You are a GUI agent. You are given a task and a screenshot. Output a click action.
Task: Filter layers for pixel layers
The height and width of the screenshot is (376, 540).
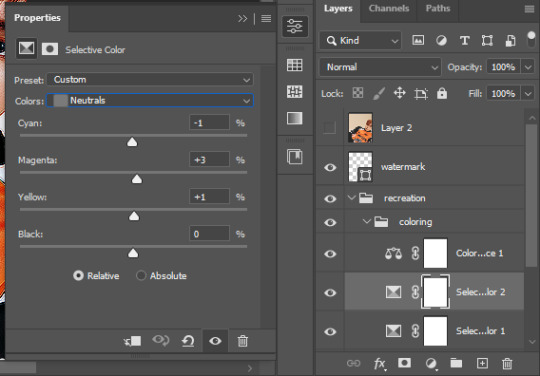pos(418,40)
